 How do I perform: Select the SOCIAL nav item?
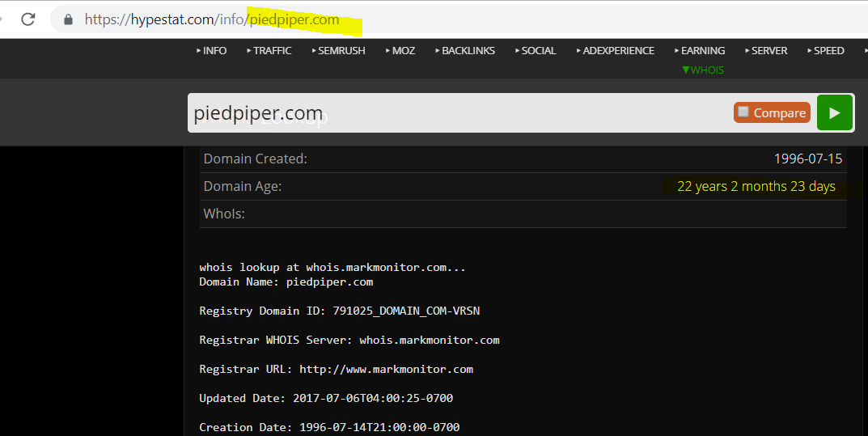536,50
